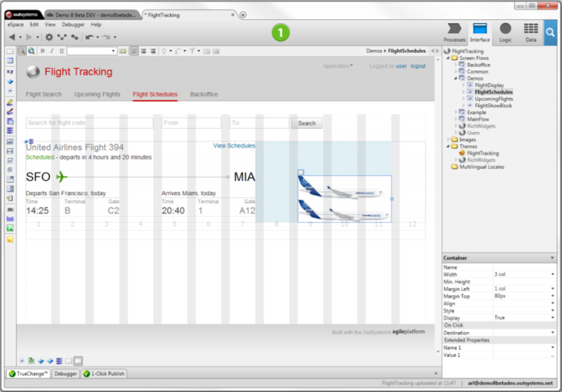Open the TrueChange tab at bottom
This screenshot has height=392, width=562.
click(28, 373)
